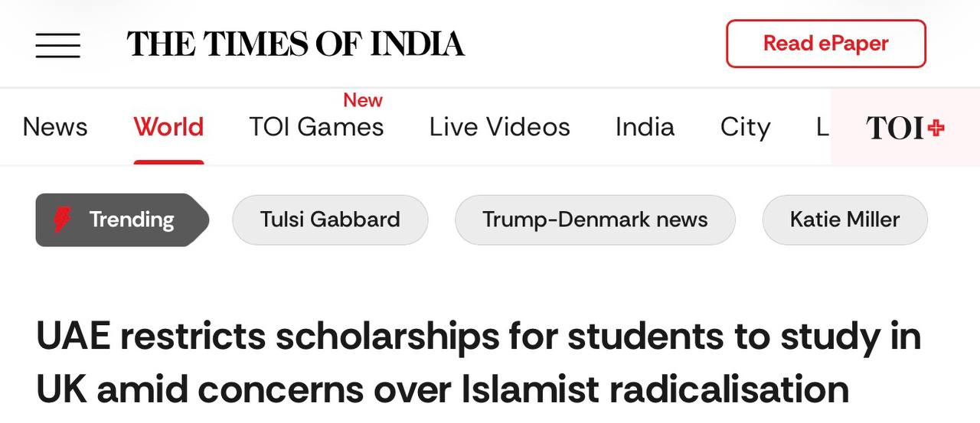The image size is (980, 423).
Task: Click the red 'New' badge above TOI Games
Action: click(362, 100)
